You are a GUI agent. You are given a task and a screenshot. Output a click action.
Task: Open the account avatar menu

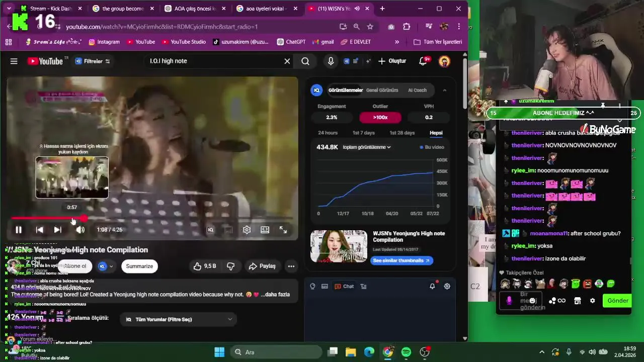click(x=444, y=61)
